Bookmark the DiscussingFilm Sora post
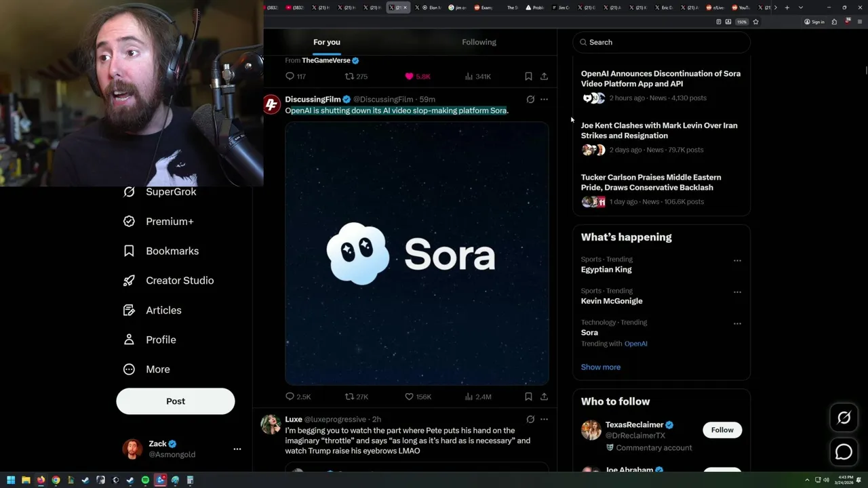 pyautogui.click(x=528, y=396)
